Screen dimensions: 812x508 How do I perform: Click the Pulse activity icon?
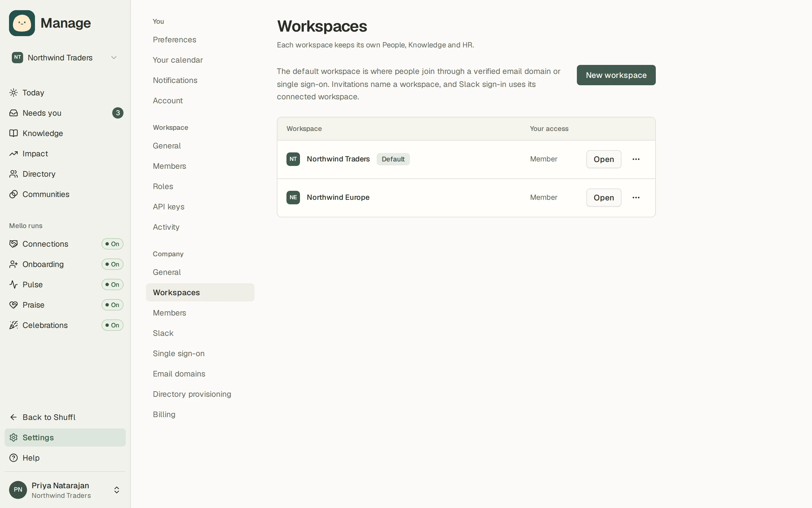[14, 284]
